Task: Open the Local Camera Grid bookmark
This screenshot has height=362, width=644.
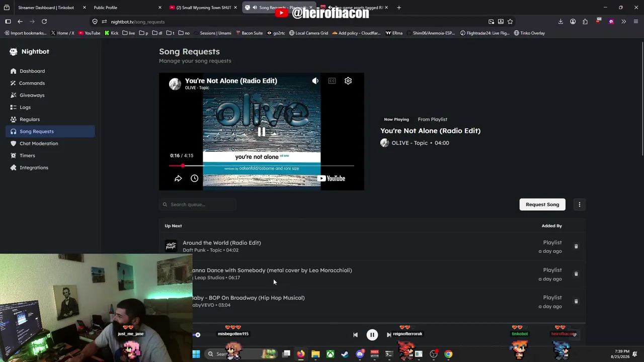Action: point(308,33)
